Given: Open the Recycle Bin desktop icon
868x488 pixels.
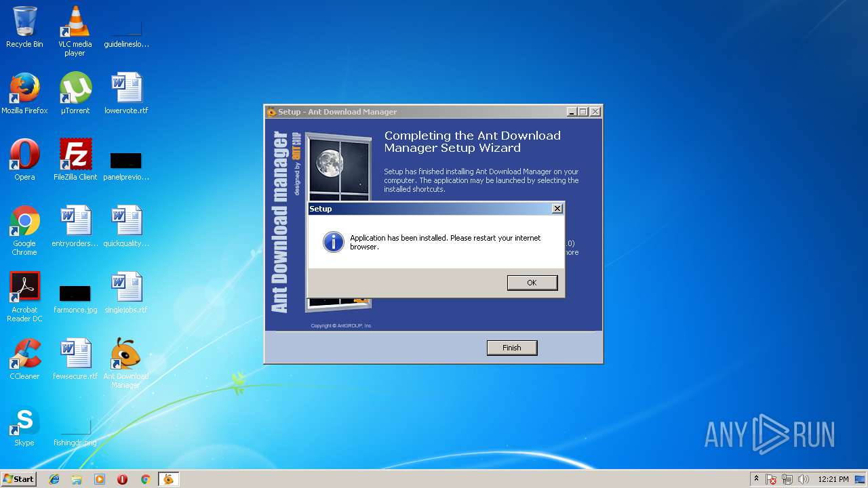Looking at the screenshot, I should 24,27.
